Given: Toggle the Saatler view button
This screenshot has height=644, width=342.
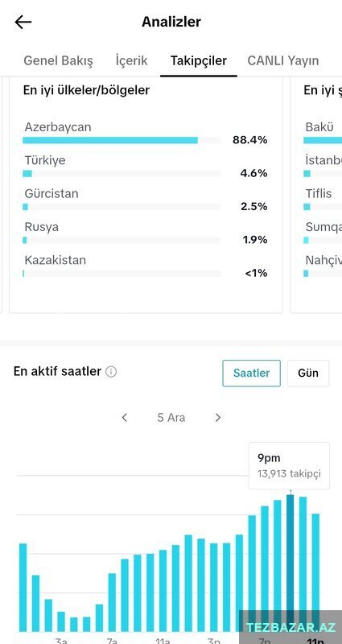Looking at the screenshot, I should tap(252, 374).
